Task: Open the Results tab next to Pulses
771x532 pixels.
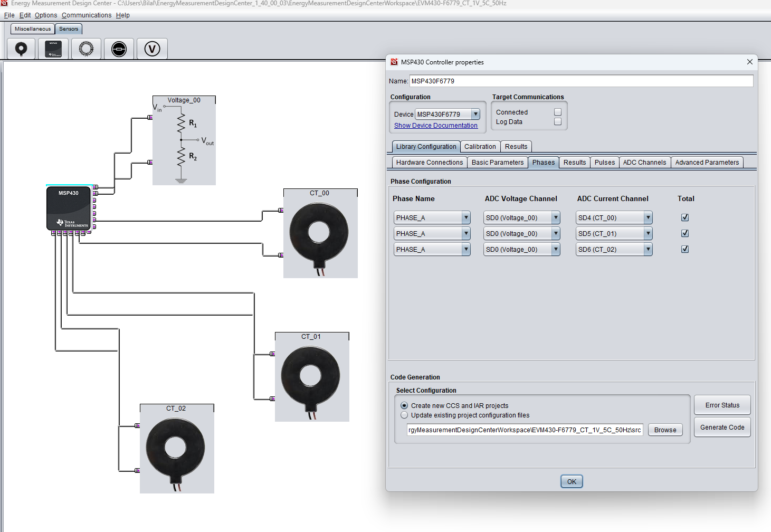Action: click(x=575, y=163)
